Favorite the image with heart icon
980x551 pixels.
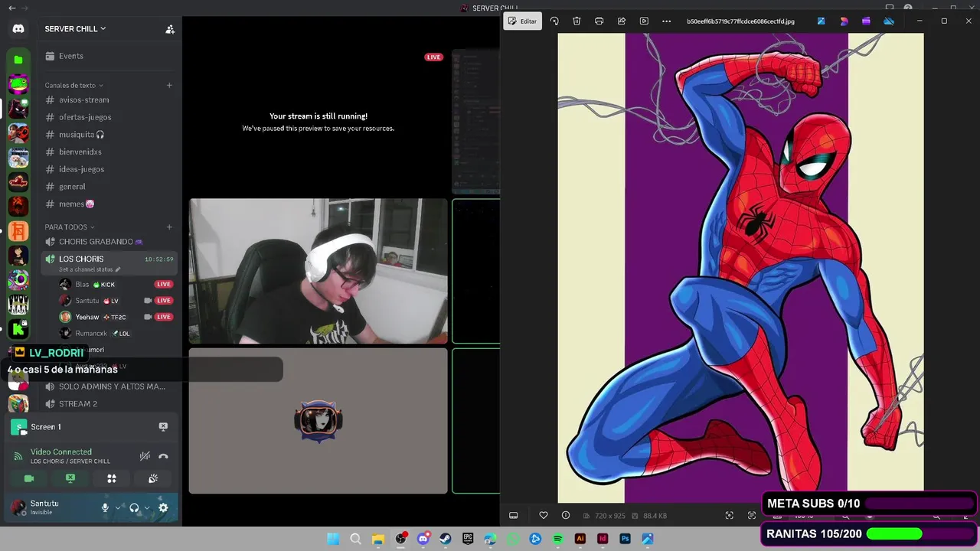[x=544, y=516]
